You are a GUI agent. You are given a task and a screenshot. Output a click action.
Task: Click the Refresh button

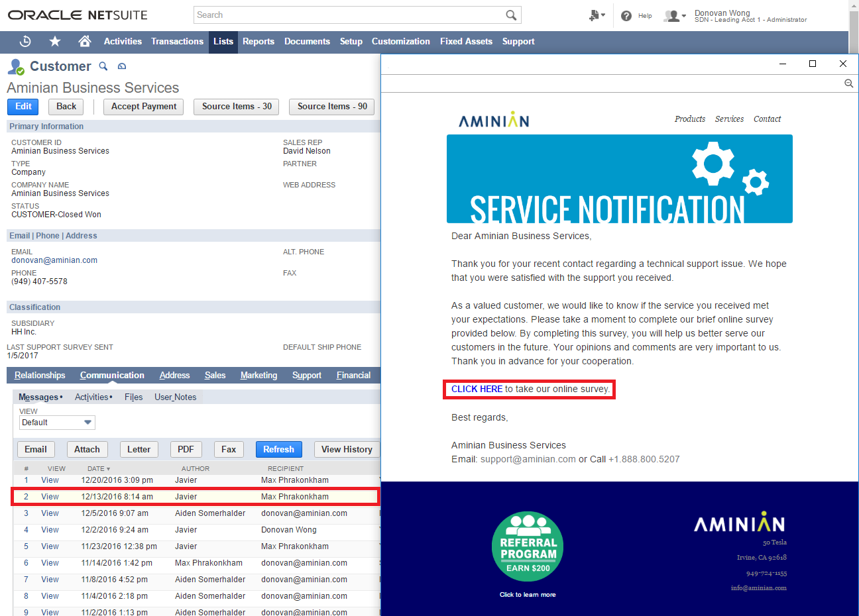click(x=278, y=449)
